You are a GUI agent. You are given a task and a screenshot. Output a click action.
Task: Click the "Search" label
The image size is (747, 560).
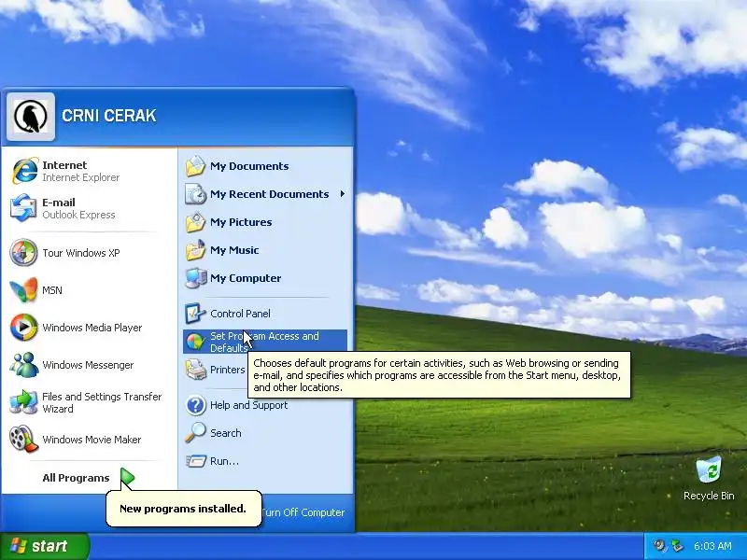coord(225,433)
